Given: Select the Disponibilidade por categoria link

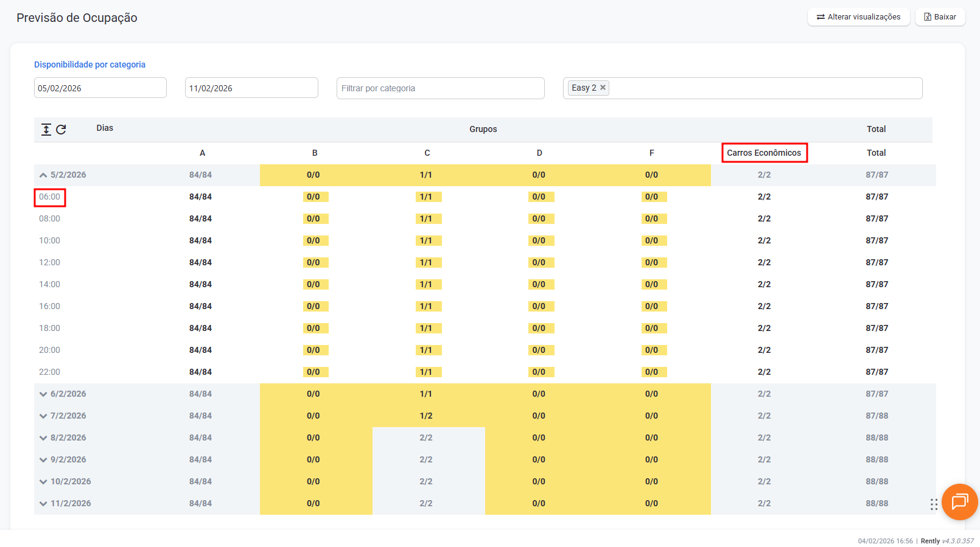Looking at the screenshot, I should tap(89, 64).
